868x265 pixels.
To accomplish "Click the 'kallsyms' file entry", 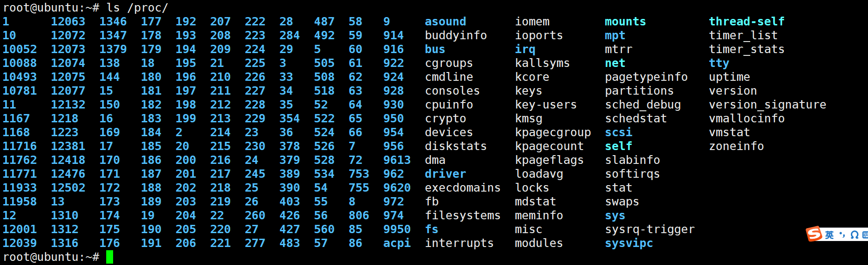I will tap(542, 63).
